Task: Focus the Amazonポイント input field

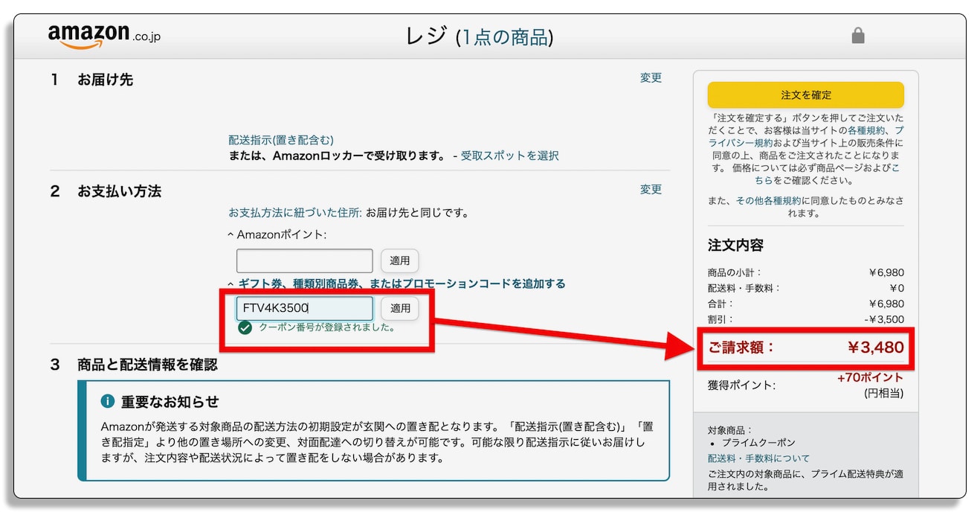Action: (x=305, y=260)
